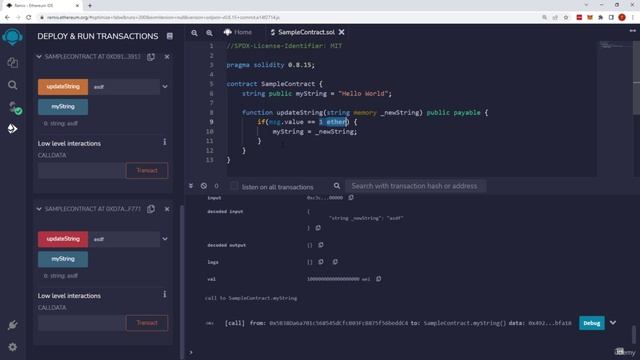The height and width of the screenshot is (360, 640).
Task: Open info for first Low level interactions
Action: coord(164,142)
